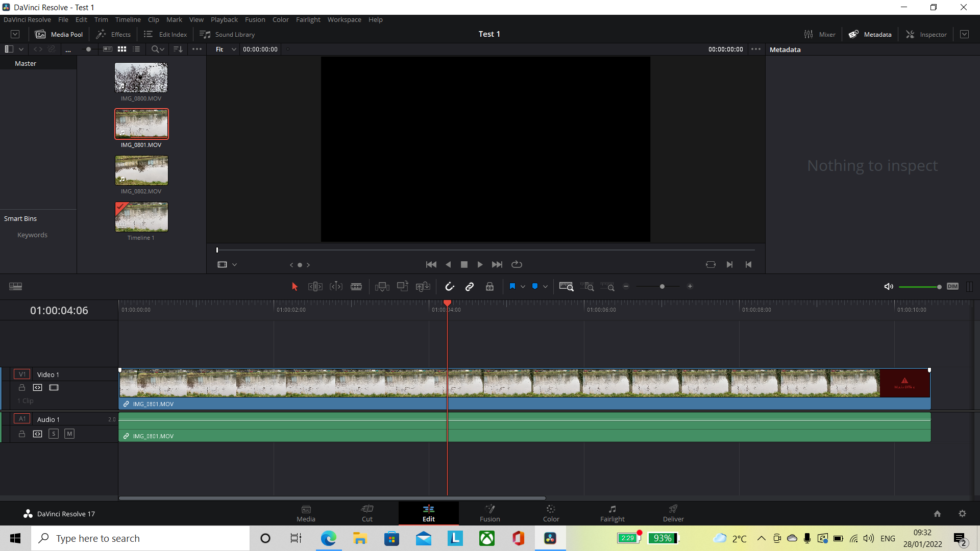Toggle timeline Snapping magnet icon

450,287
